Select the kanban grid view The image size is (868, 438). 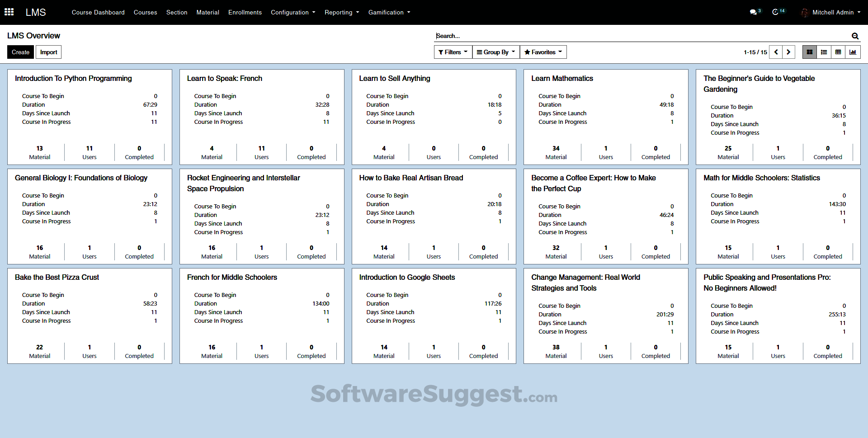tap(809, 52)
